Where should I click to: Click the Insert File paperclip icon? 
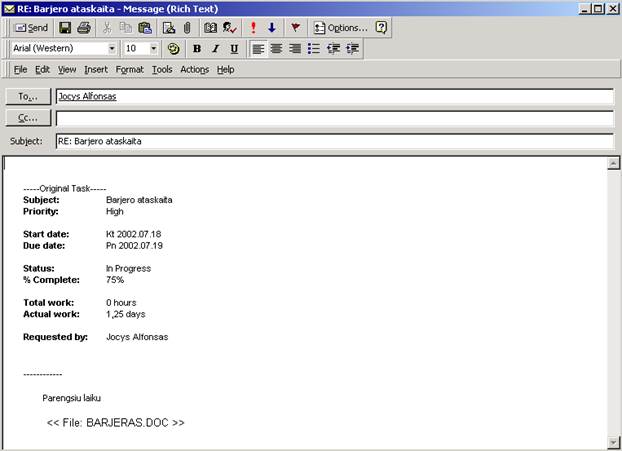pos(187,28)
